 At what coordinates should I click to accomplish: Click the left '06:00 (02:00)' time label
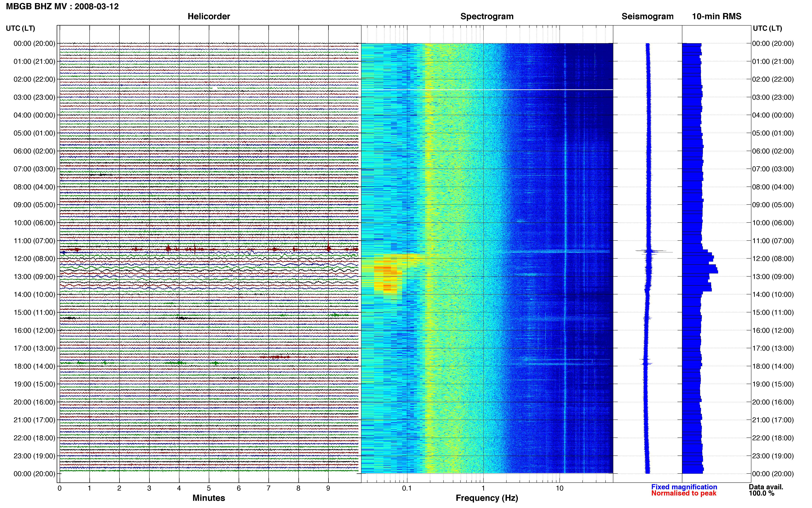34,151
